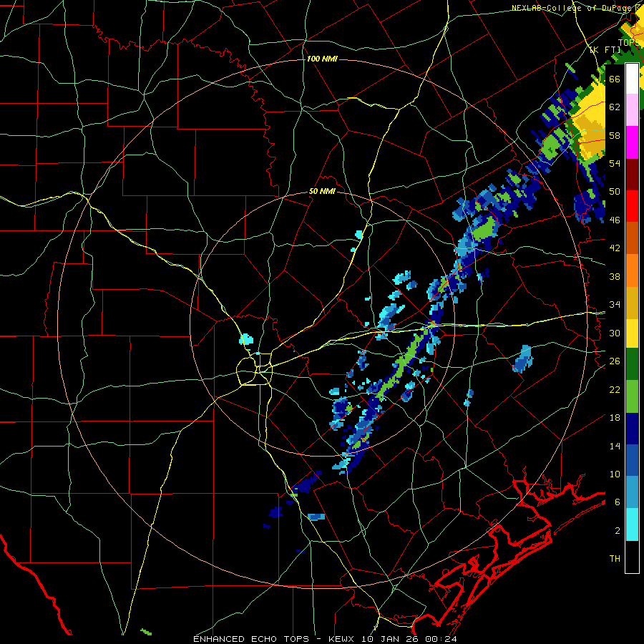Click the 'TH' legend label
This screenshot has width=644, height=644.
coord(615,559)
